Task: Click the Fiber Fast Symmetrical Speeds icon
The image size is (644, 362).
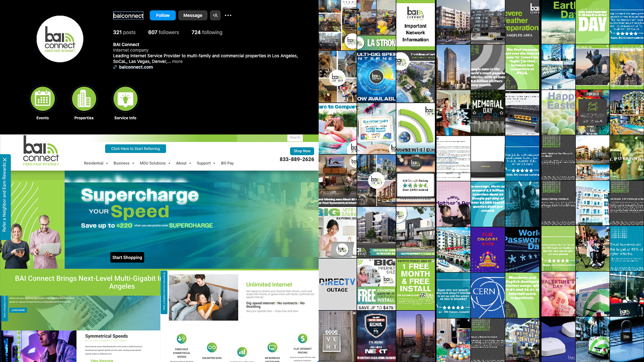Action: (181, 339)
